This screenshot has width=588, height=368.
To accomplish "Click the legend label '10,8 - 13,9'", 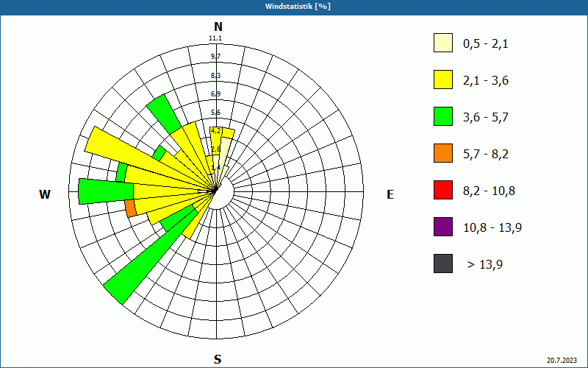I will pos(492,228).
